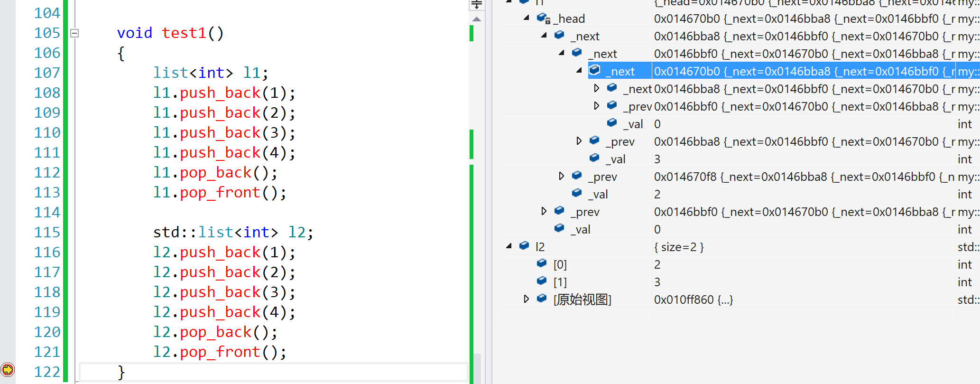This screenshot has height=384, width=980.
Task: Click the editor split handle above the scrollbar
Action: pyautogui.click(x=477, y=5)
